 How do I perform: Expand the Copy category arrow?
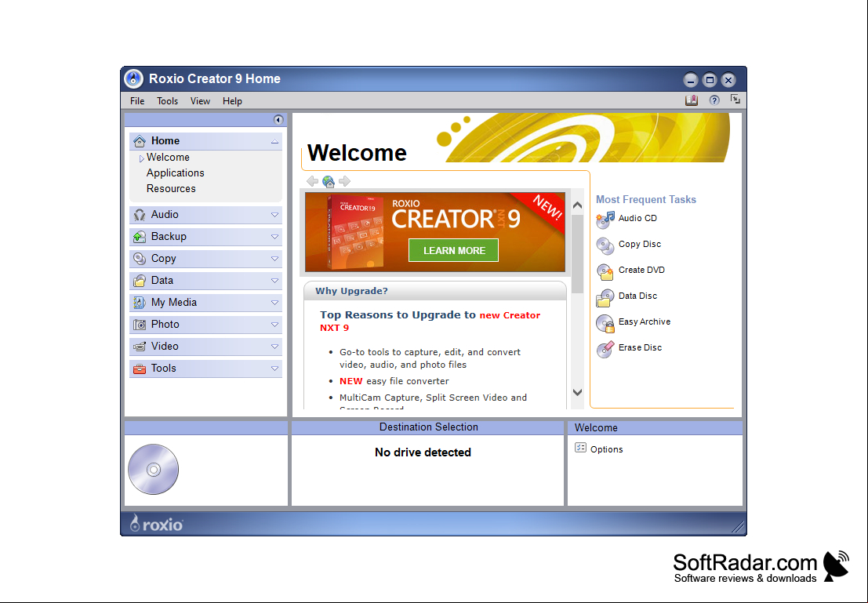274,259
